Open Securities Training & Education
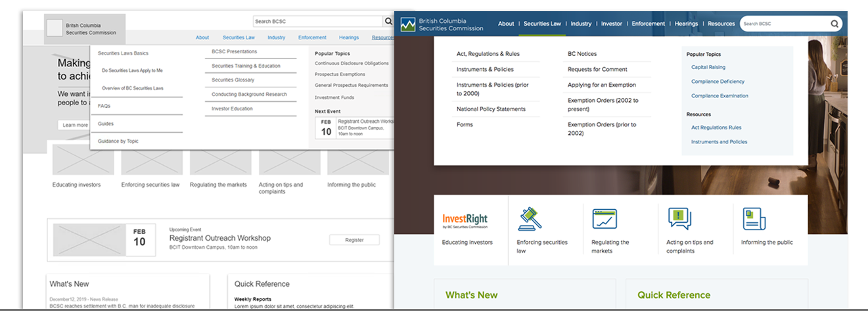Viewport: 868px width, 311px height. 246,66
